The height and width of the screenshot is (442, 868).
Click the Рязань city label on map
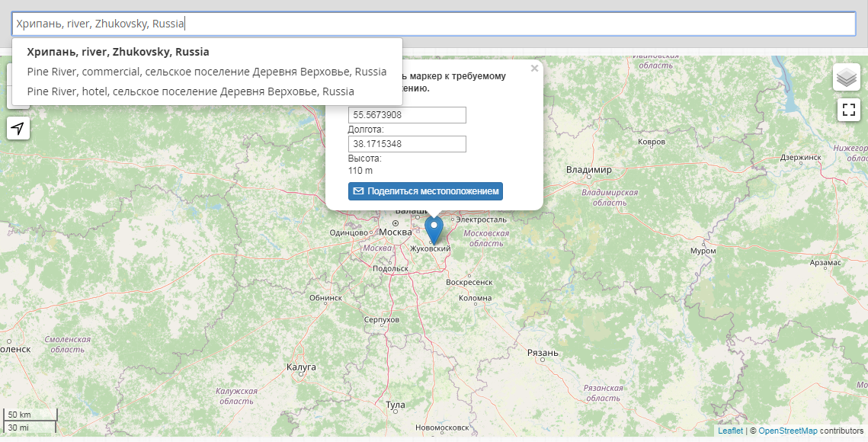point(543,352)
